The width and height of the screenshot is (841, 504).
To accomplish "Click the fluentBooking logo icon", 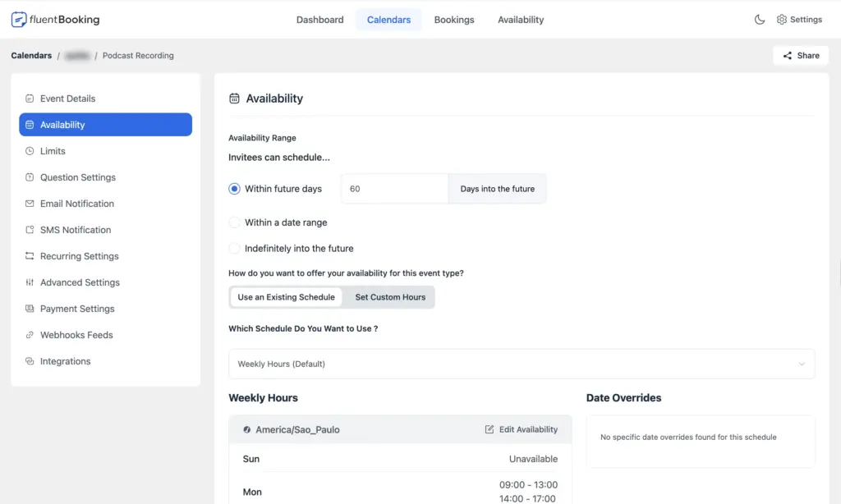I will (x=19, y=20).
